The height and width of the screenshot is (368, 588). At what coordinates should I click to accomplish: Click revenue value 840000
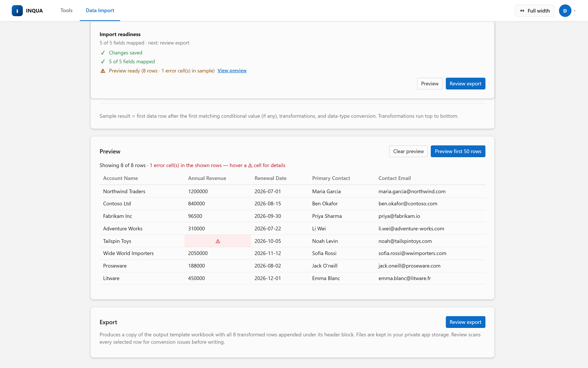point(196,204)
